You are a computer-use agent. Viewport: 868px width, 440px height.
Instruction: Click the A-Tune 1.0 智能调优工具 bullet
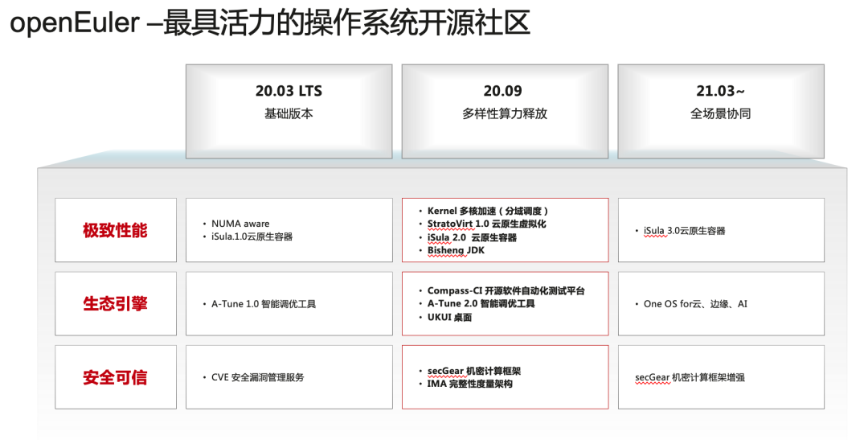pos(264,304)
